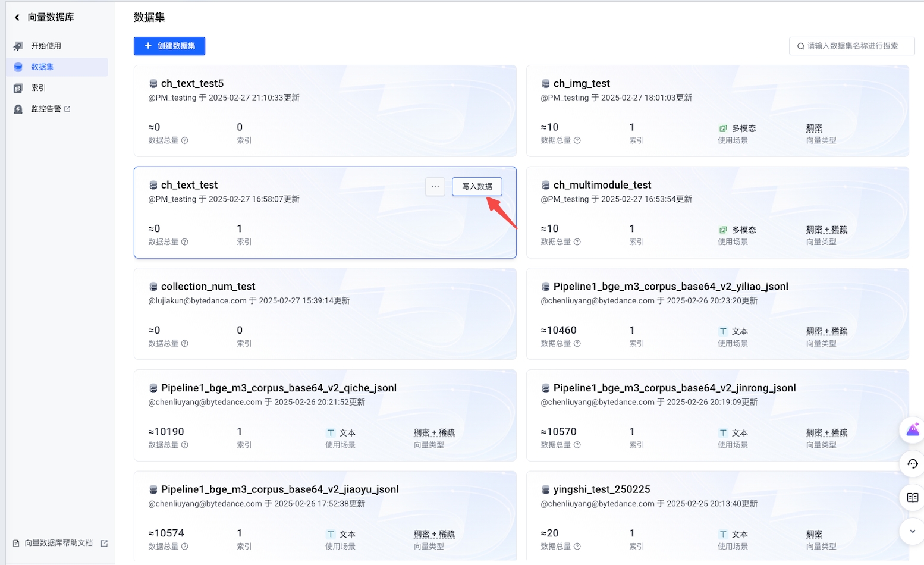Click the database icon beside yingshi_test_250225

click(x=545, y=489)
